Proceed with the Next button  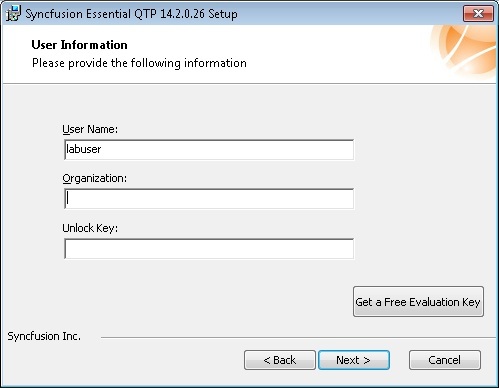(354, 360)
